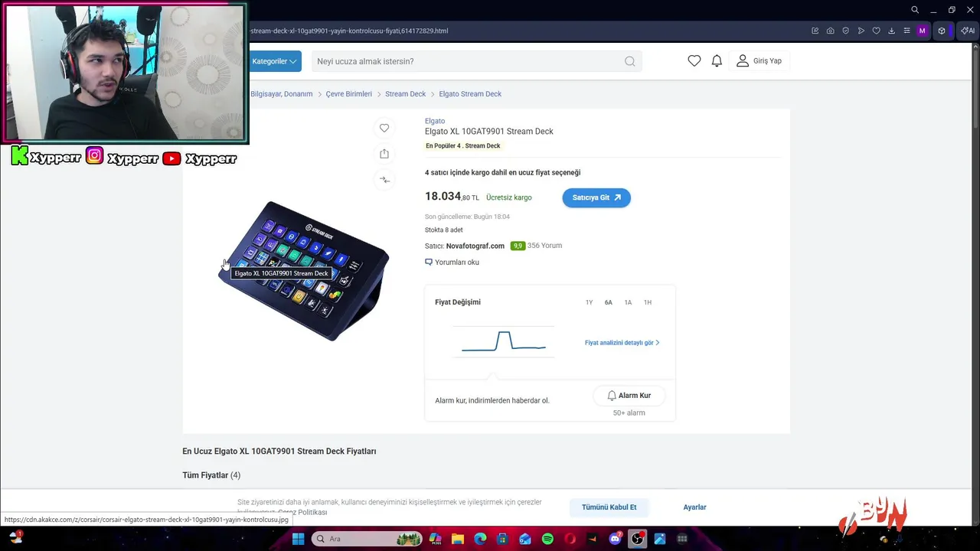Select the 1Y price history range
The height and width of the screenshot is (551, 980).
[x=589, y=302]
